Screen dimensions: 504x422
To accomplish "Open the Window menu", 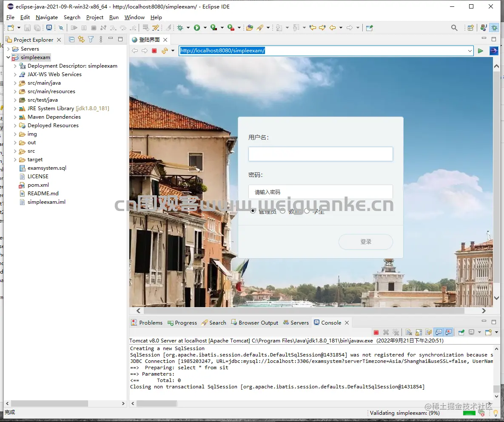I will 134,17.
